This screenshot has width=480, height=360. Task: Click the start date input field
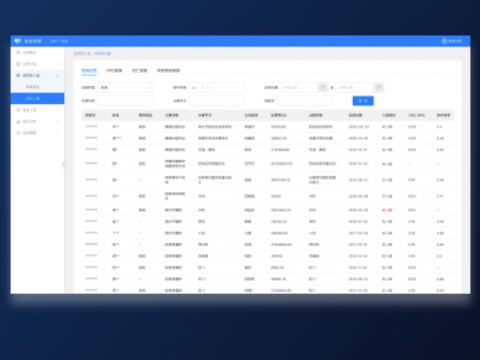click(x=299, y=87)
